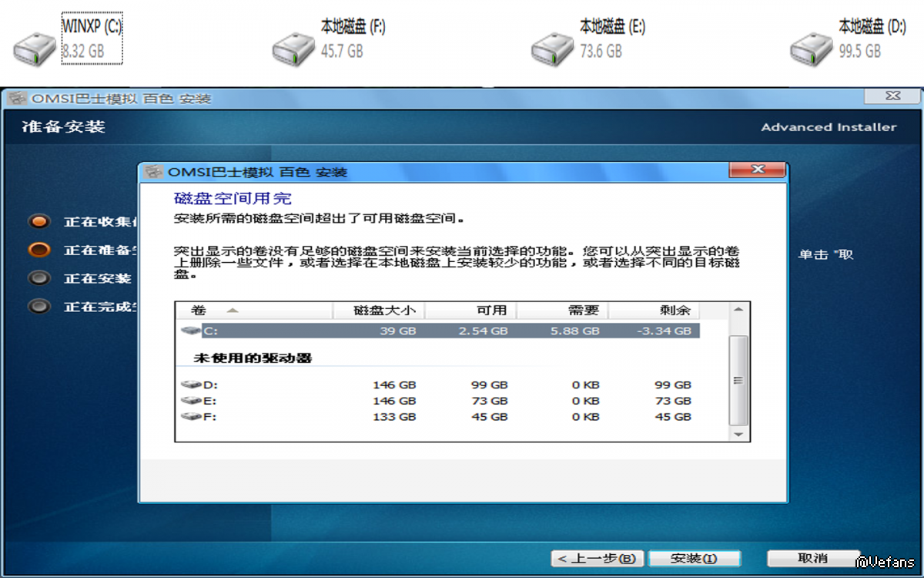Click the '取消' cancel button
924x578 pixels.
813,558
